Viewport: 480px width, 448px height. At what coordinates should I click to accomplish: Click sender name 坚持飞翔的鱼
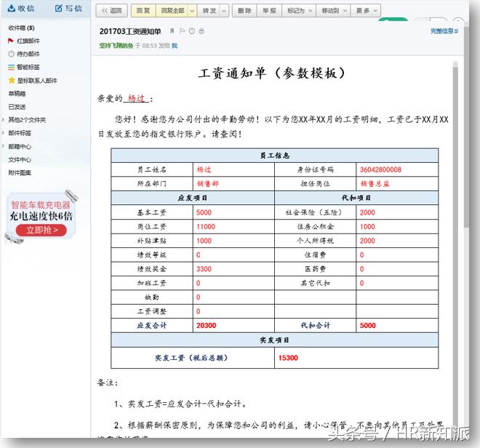point(116,46)
